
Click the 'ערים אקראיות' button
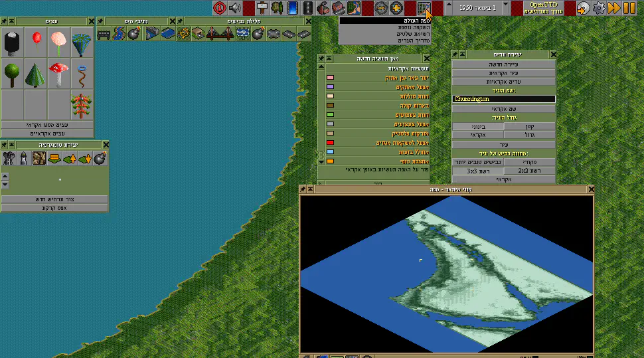[x=504, y=82]
